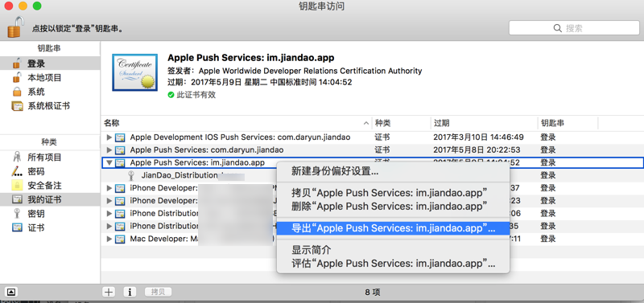Click certificate icon of Apple Development IOS Push row
The height and width of the screenshot is (303, 644).
coord(120,137)
